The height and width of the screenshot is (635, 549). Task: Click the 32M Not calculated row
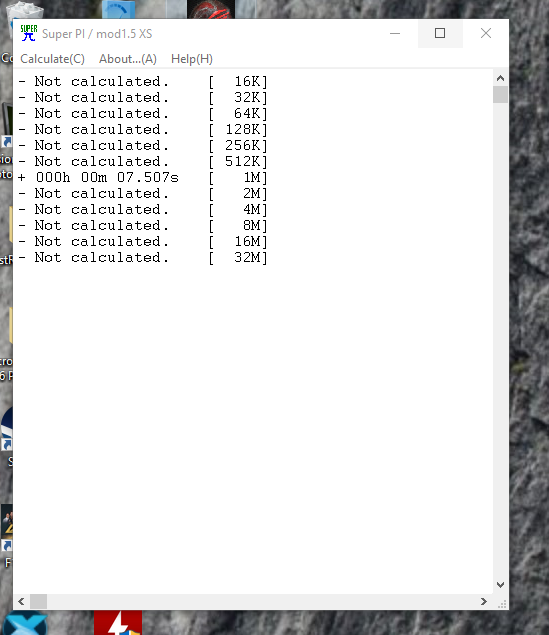pyautogui.click(x=143, y=258)
